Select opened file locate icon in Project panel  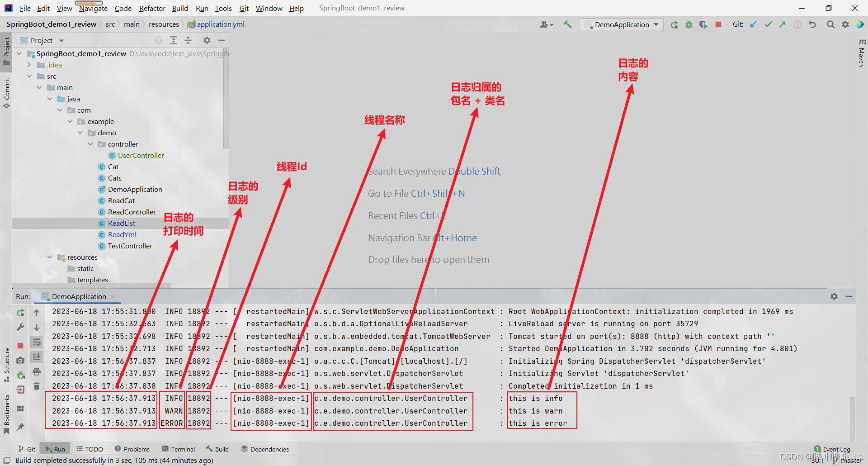tap(159, 40)
